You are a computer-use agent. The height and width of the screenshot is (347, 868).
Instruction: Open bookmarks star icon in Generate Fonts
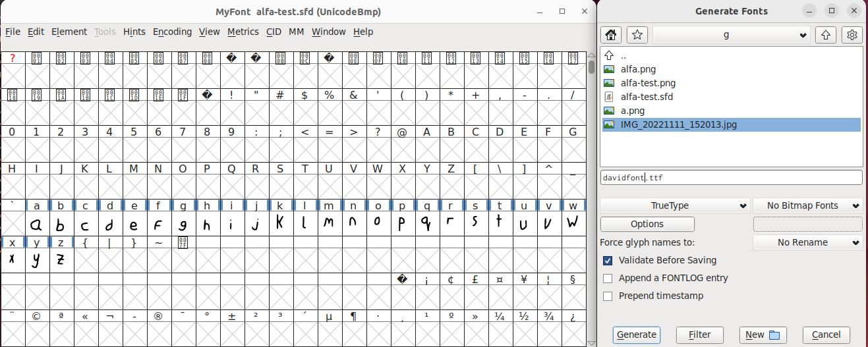[637, 35]
